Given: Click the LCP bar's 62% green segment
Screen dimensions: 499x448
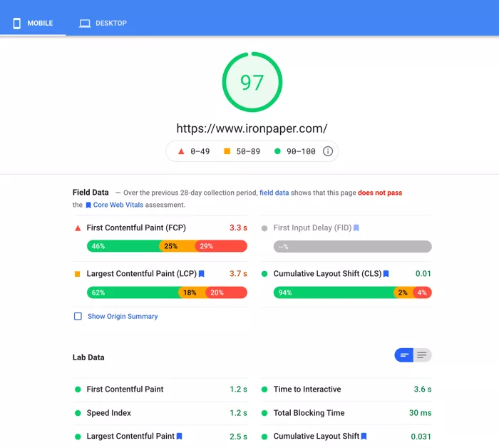Looking at the screenshot, I should tap(133, 292).
